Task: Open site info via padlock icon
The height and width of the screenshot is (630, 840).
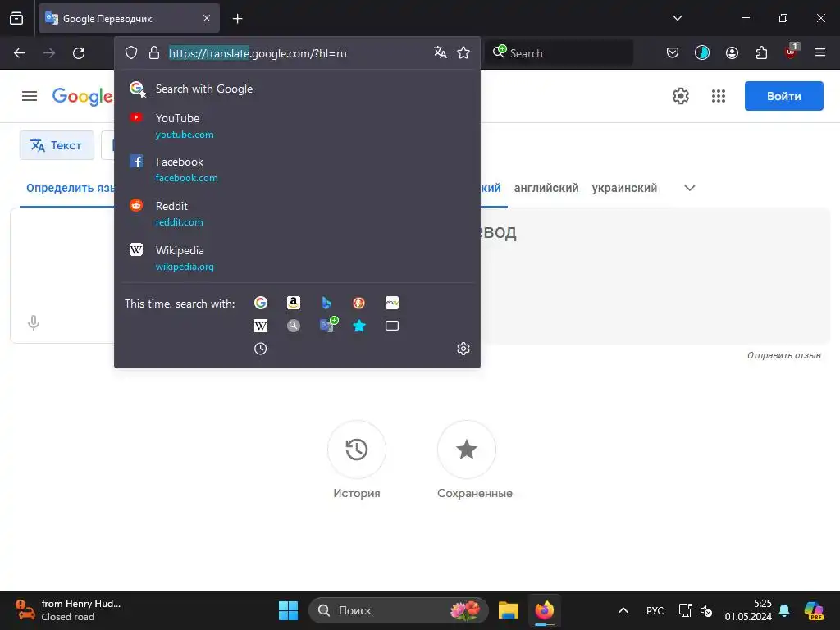Action: pyautogui.click(x=153, y=52)
